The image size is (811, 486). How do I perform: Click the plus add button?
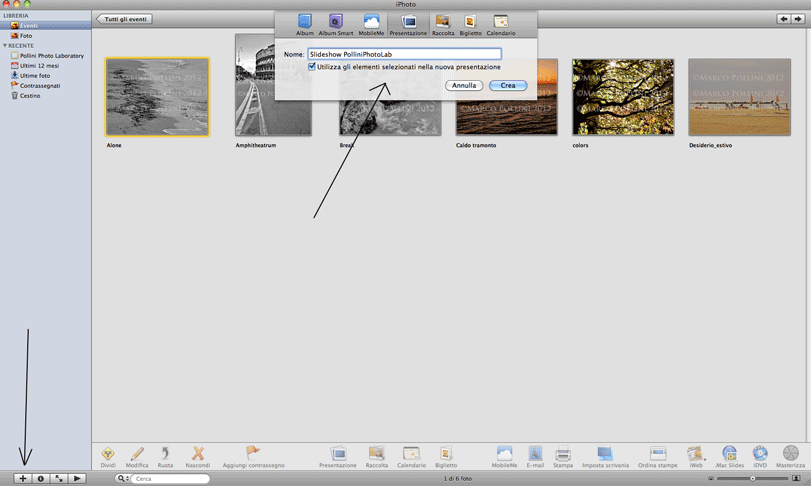(x=22, y=478)
